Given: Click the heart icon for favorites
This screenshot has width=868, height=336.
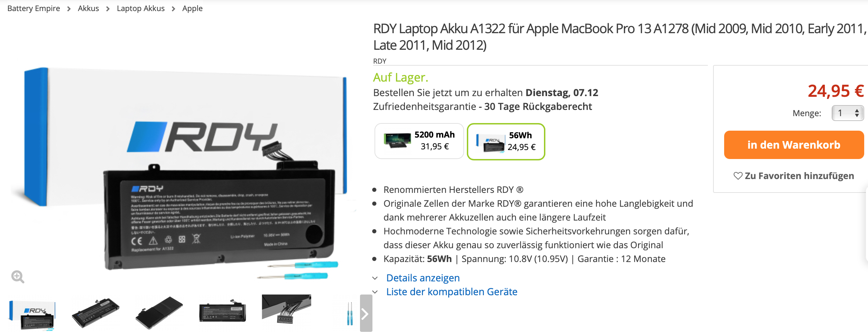Looking at the screenshot, I should tap(738, 176).
